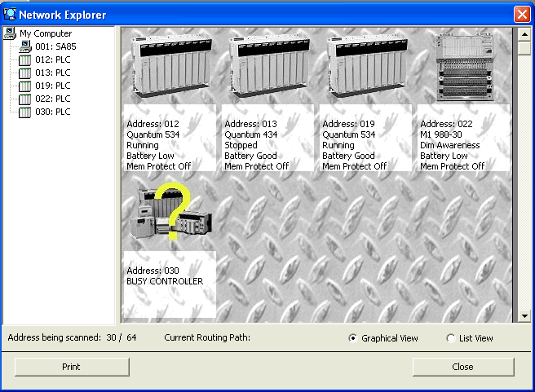Click 'Address: 030' info text
The image size is (535, 392).
coord(153,271)
